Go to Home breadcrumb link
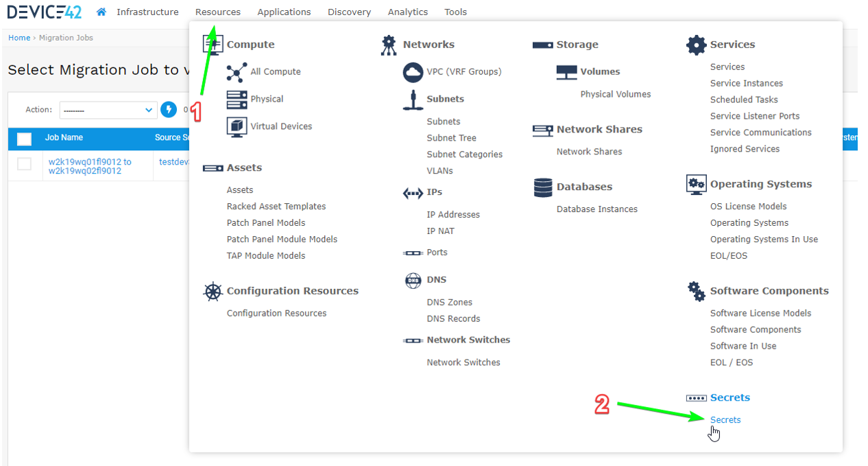This screenshot has width=868, height=466. [19, 38]
